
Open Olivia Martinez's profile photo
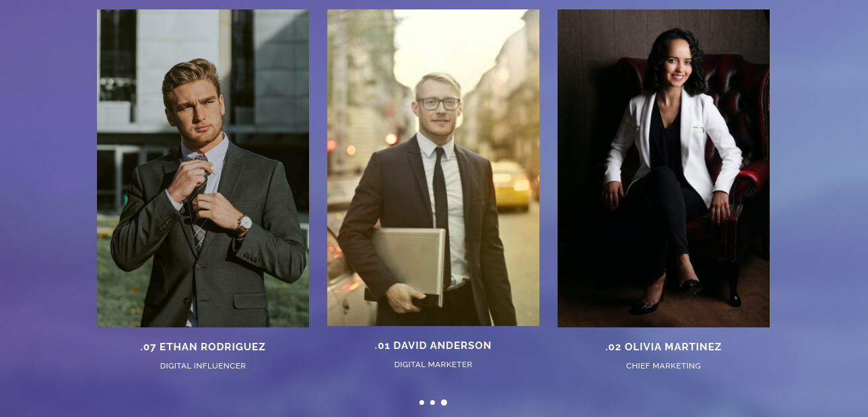pyautogui.click(x=663, y=168)
